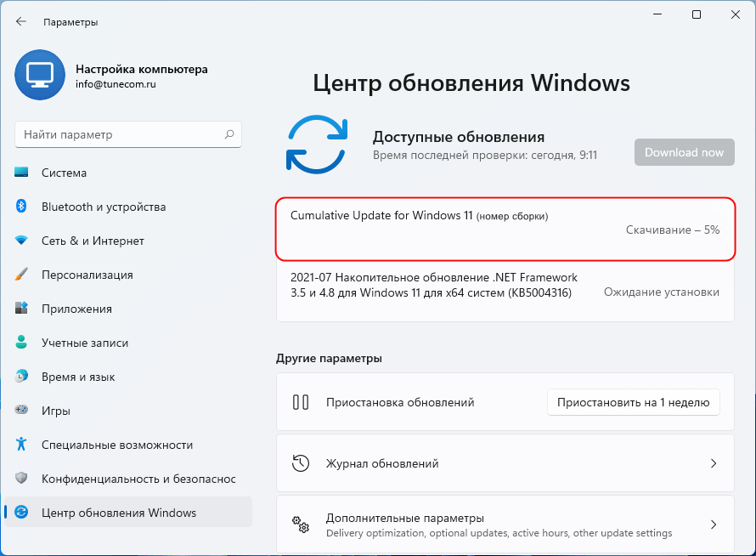The image size is (756, 556).
Task: Click Настройка компьютера account name
Action: tap(141, 69)
